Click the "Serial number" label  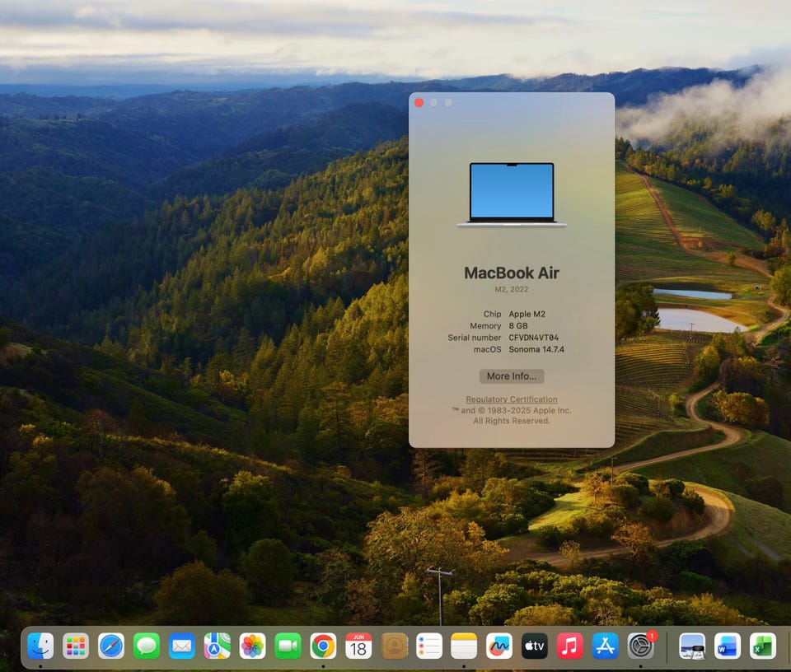(x=475, y=338)
